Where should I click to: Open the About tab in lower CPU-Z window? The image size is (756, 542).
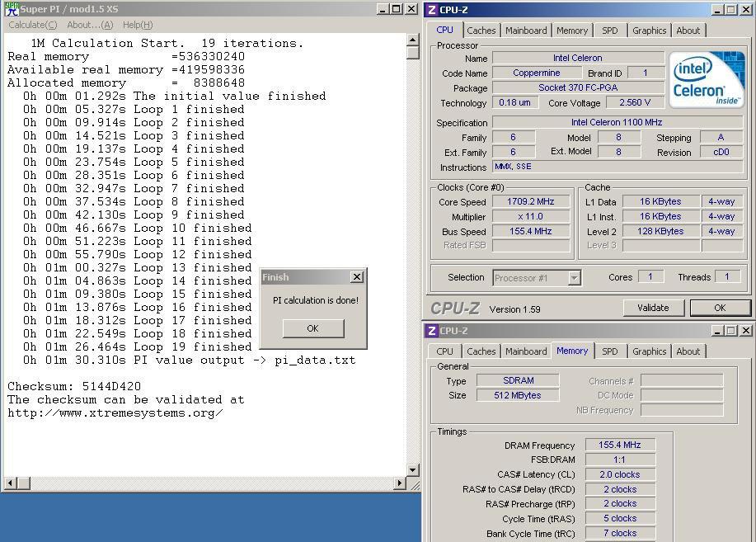(x=688, y=351)
